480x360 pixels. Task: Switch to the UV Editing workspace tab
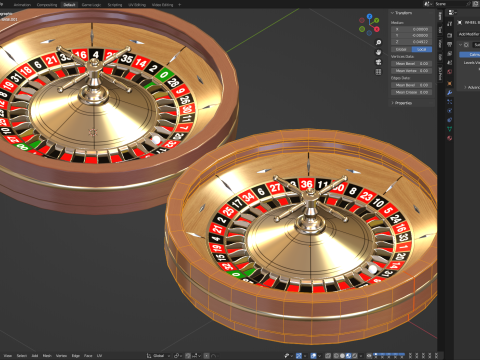tap(137, 5)
